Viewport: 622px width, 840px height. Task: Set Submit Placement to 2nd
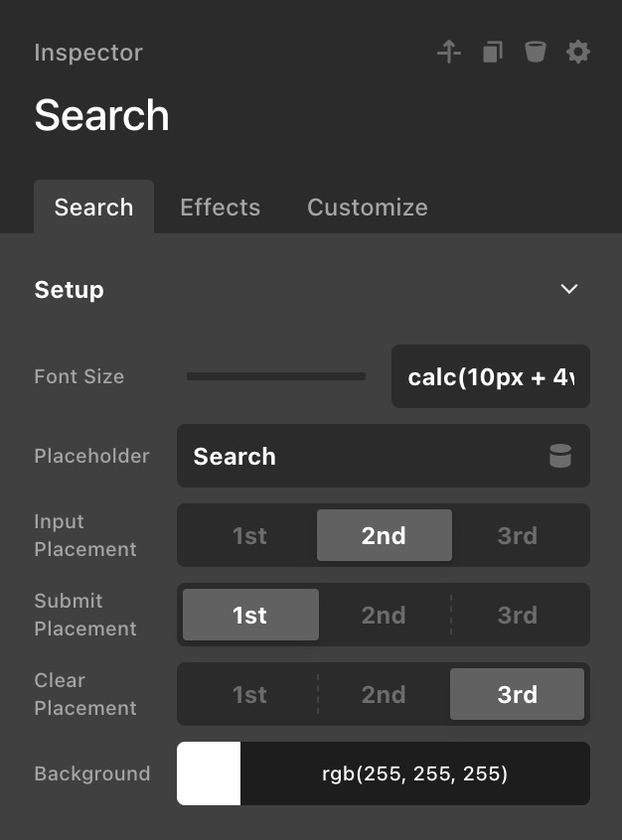(x=384, y=616)
